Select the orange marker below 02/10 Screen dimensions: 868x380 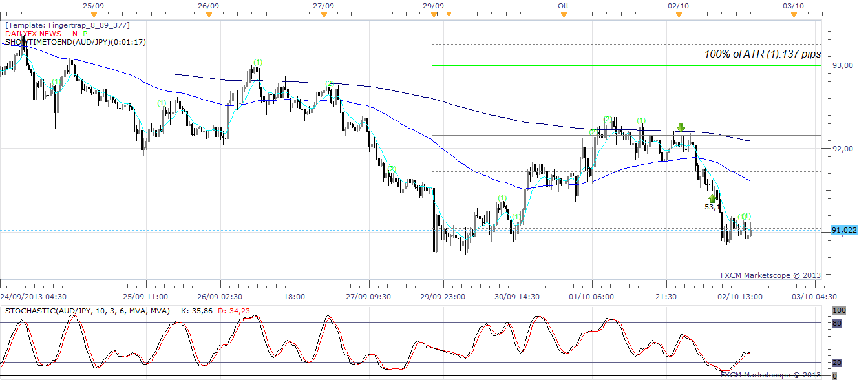click(679, 15)
